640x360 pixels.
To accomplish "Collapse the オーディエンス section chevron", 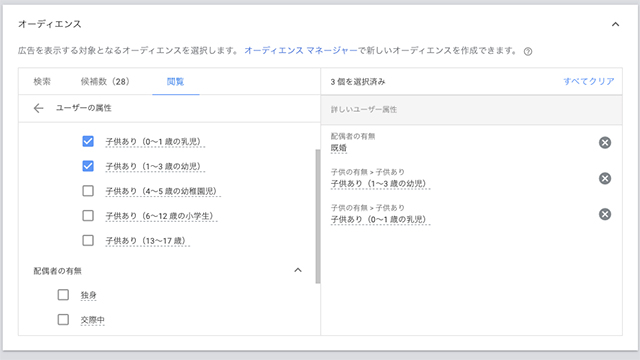I will 616,24.
